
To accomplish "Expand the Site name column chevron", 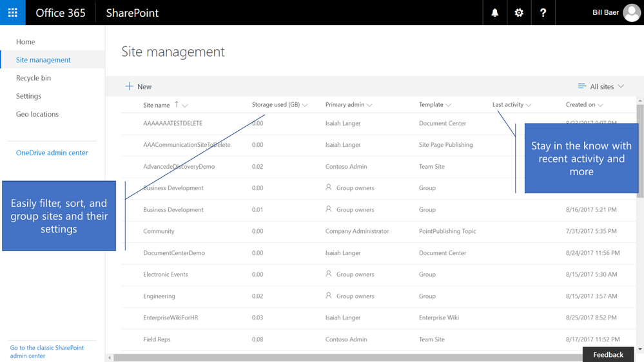I will click(185, 106).
